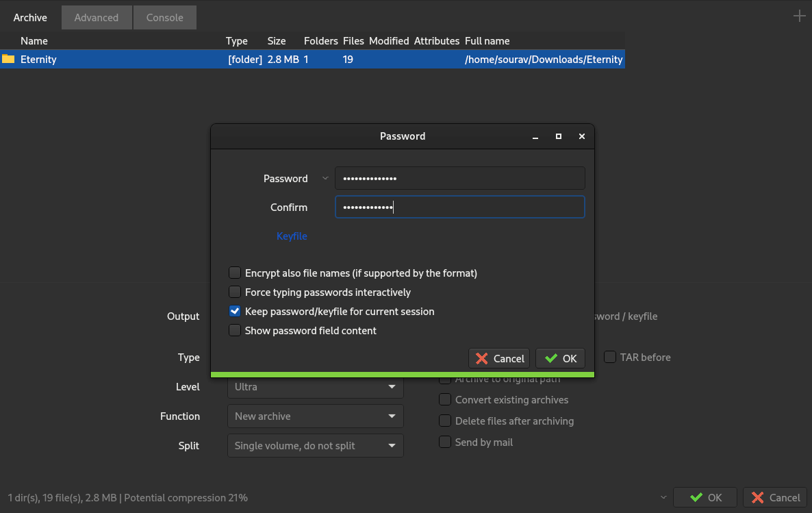The width and height of the screenshot is (812, 513).
Task: Click the plus icon in the top-right corner
Action: coord(799,16)
